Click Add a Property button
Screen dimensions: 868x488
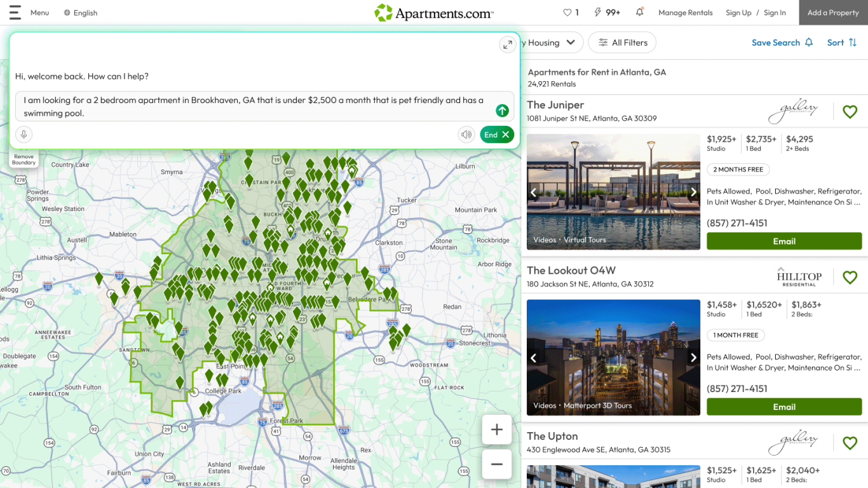click(x=833, y=13)
